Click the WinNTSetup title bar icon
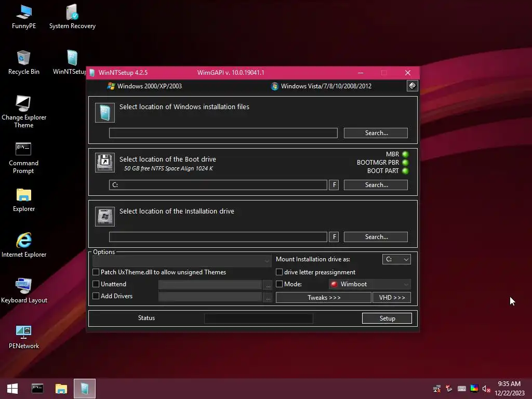 tap(92, 73)
